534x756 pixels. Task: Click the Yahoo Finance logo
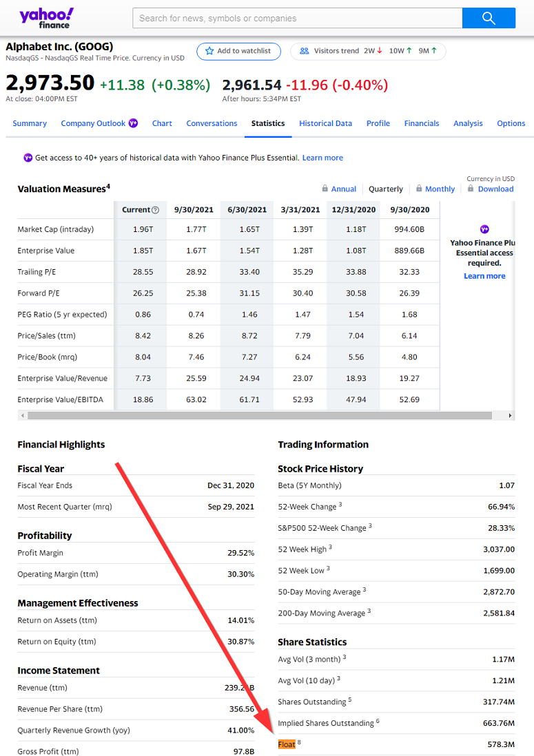tap(46, 18)
